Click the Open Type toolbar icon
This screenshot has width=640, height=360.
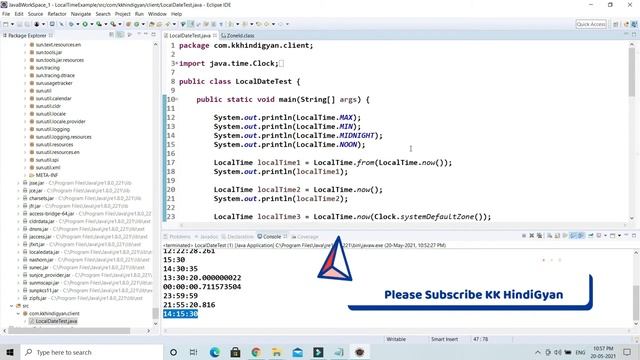[151, 24]
